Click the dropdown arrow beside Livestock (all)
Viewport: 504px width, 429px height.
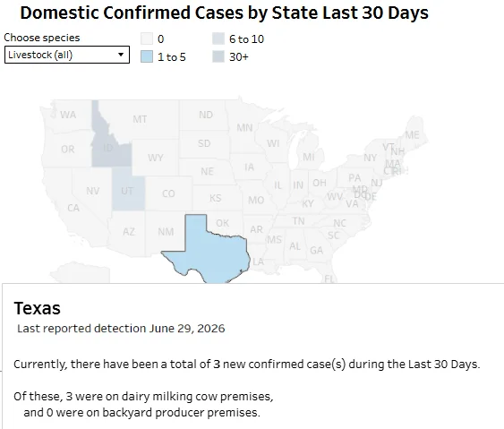[121, 55]
